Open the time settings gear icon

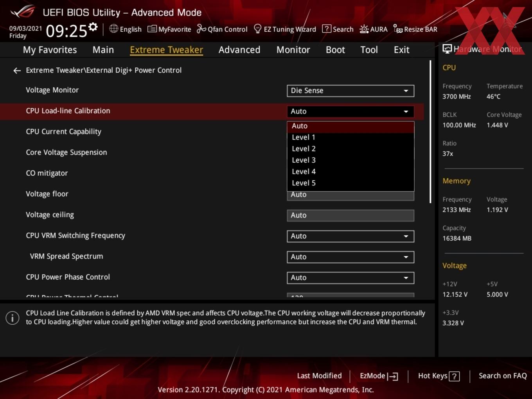[x=93, y=27]
